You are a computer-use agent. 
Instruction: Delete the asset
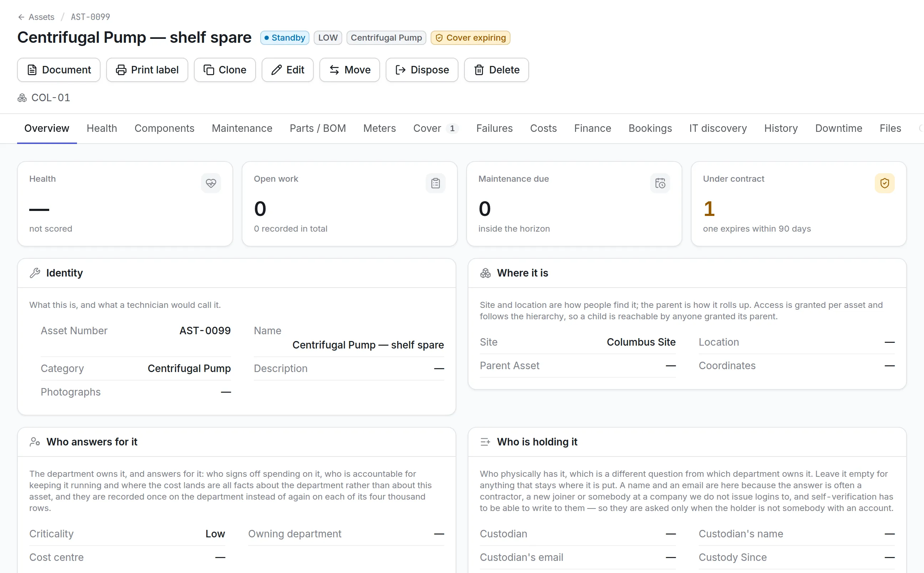click(497, 70)
